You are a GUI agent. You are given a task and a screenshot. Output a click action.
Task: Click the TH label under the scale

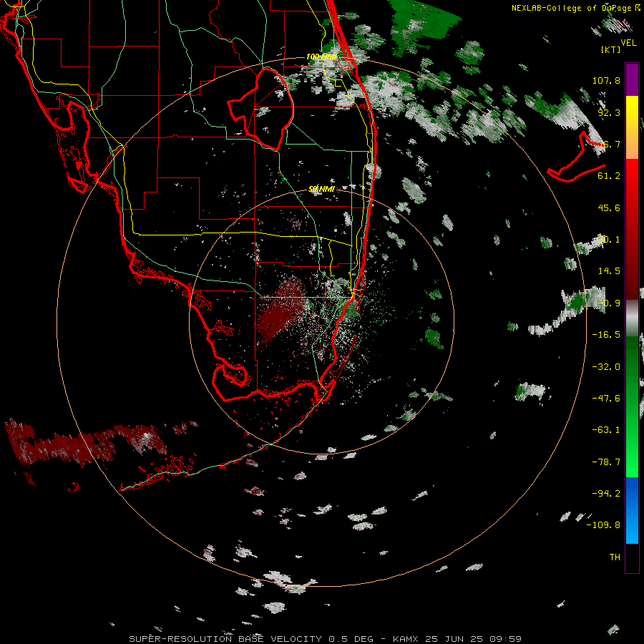[x=615, y=557]
